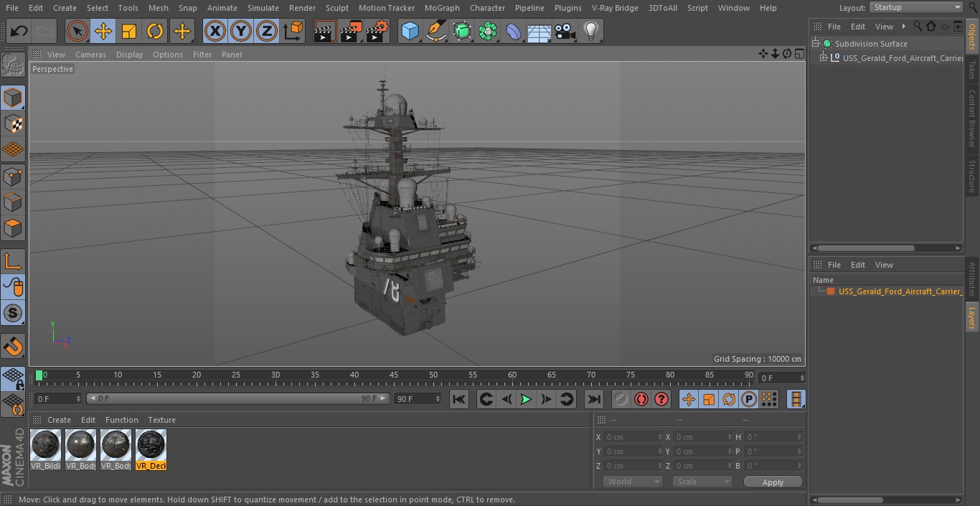980x506 pixels.
Task: Open the viewport Display menu
Action: click(129, 55)
